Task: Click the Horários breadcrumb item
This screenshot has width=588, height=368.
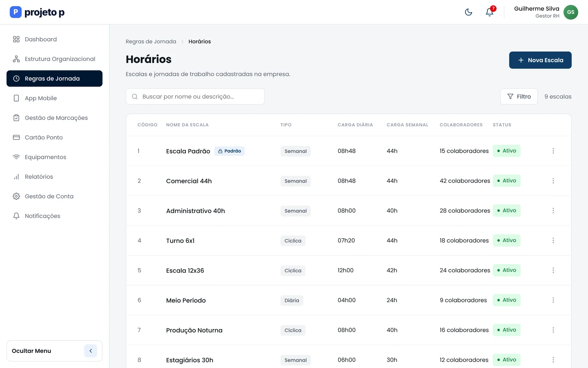Action: tap(200, 42)
